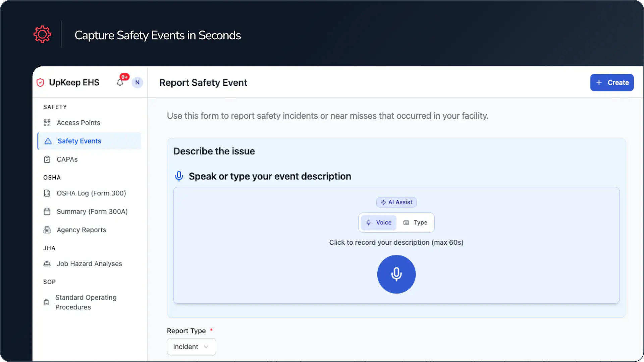Click the calendar icon beside Summary (Form 300A)
The image size is (644, 362).
47,212
